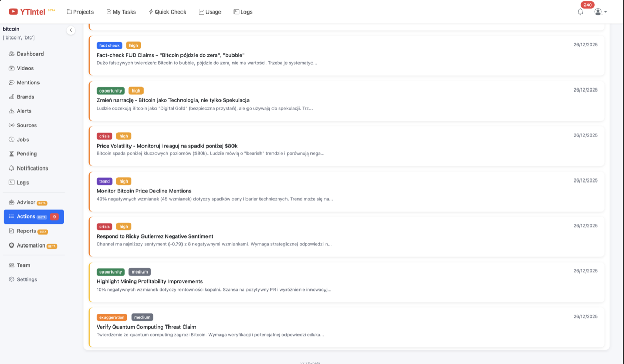The width and height of the screenshot is (624, 364).
Task: Open Alerts in the sidebar
Action: coord(24,111)
